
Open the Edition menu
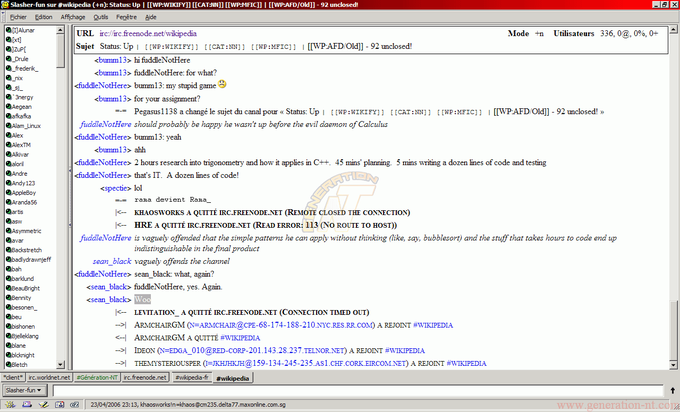click(x=43, y=17)
